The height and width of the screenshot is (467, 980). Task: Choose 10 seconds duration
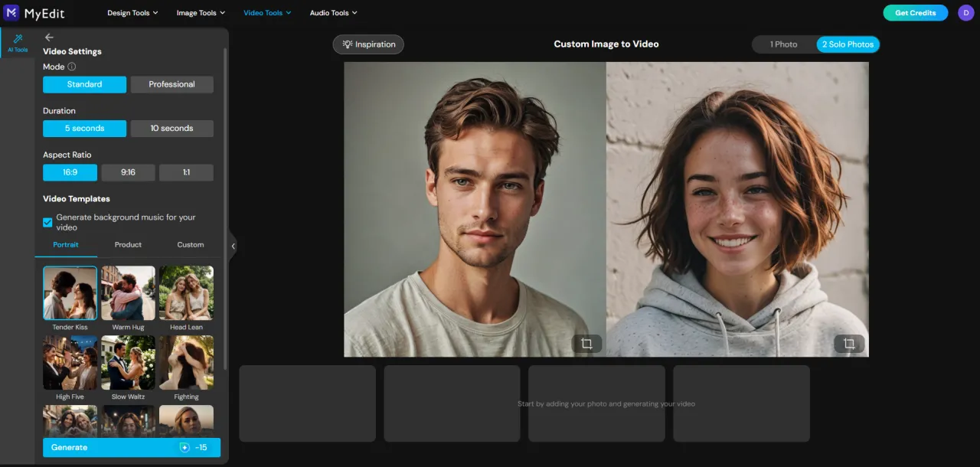coord(171,128)
